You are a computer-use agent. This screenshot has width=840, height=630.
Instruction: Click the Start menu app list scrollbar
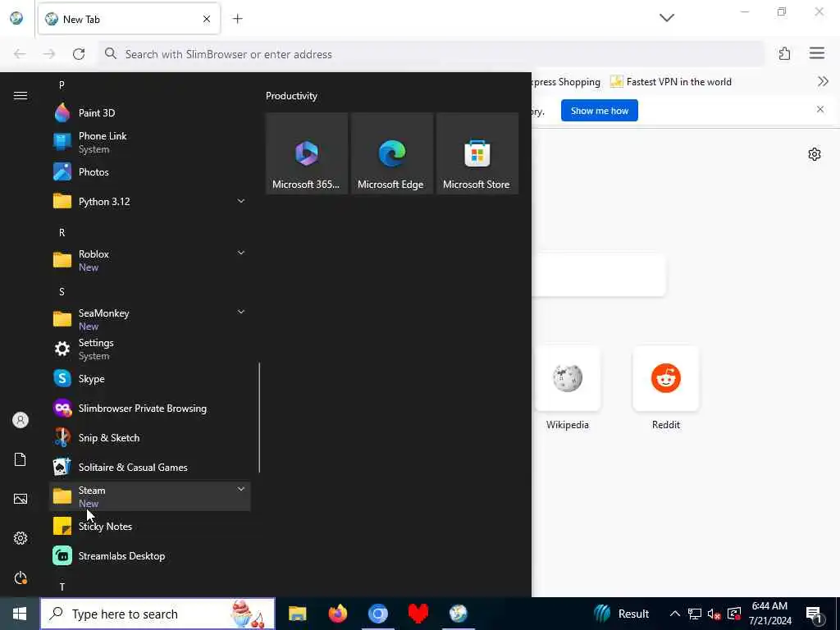pyautogui.click(x=259, y=418)
